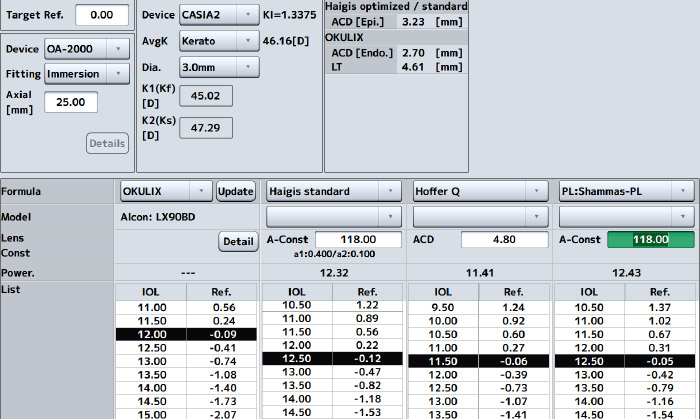Click the greyed Details button
Screen dimensions: 700x419
pos(107,143)
